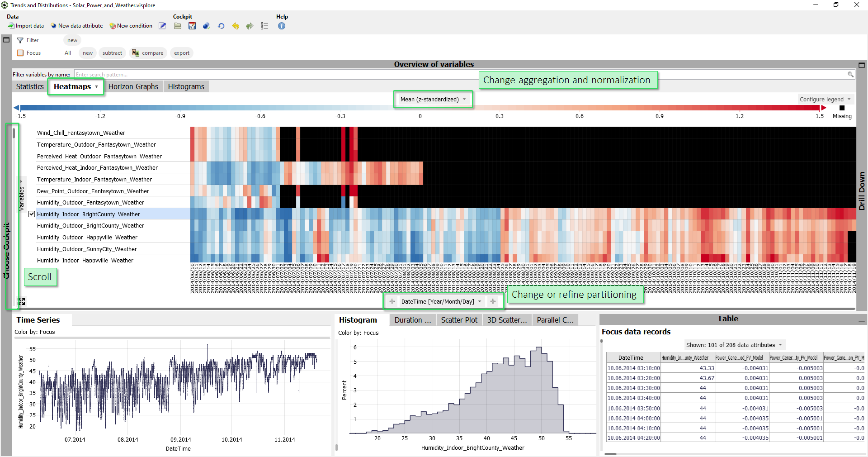Click the edit note pencil icon
868x457 pixels.
[162, 26]
